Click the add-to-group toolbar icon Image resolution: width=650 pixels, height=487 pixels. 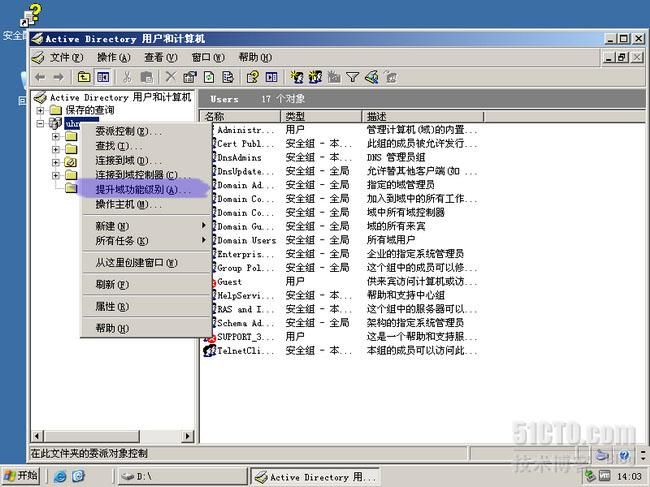click(x=390, y=77)
